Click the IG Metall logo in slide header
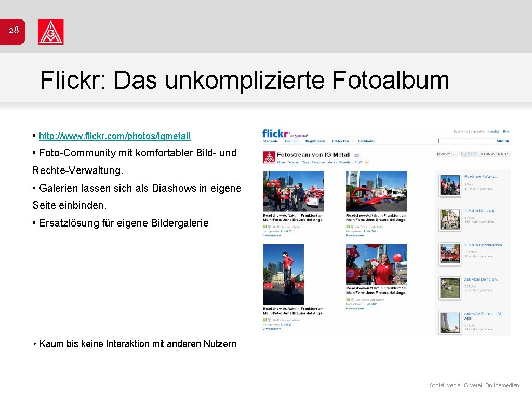This screenshot has height=399, width=532. [50, 32]
